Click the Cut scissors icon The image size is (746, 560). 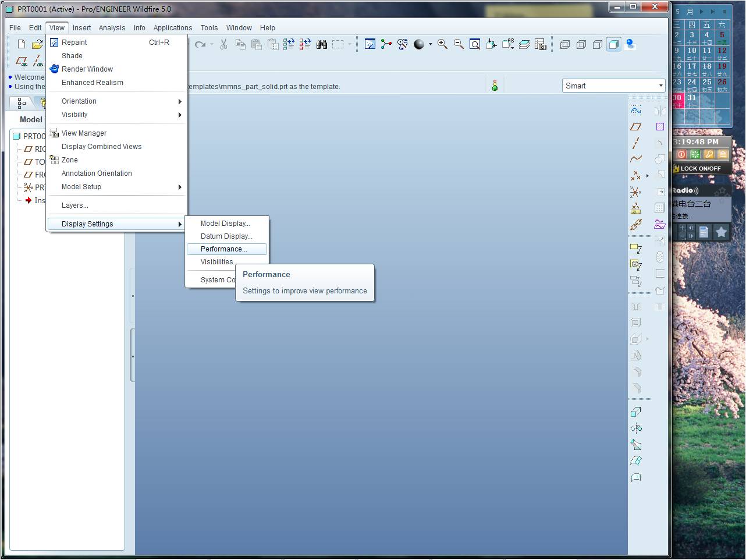(223, 44)
